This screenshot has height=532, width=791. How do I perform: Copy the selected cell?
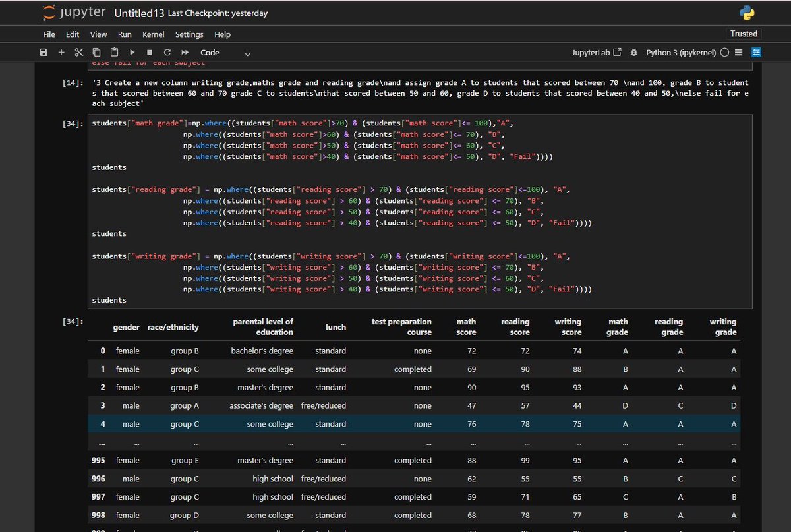tap(97, 53)
